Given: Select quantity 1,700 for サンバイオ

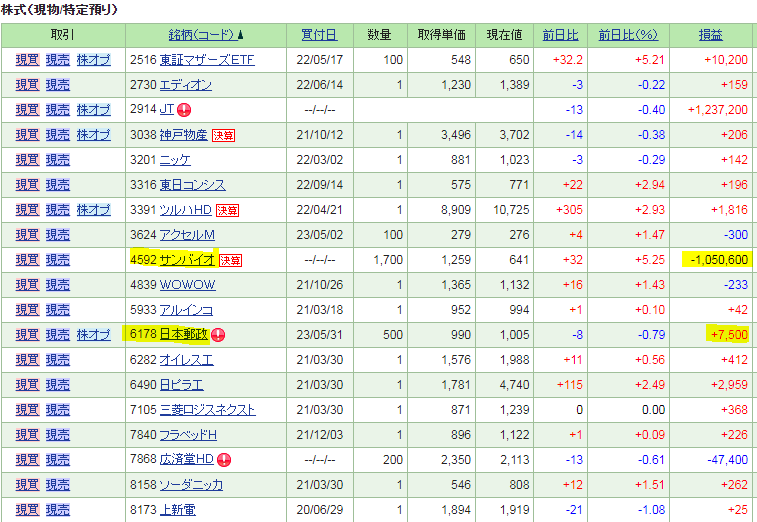Looking at the screenshot, I should 388,260.
